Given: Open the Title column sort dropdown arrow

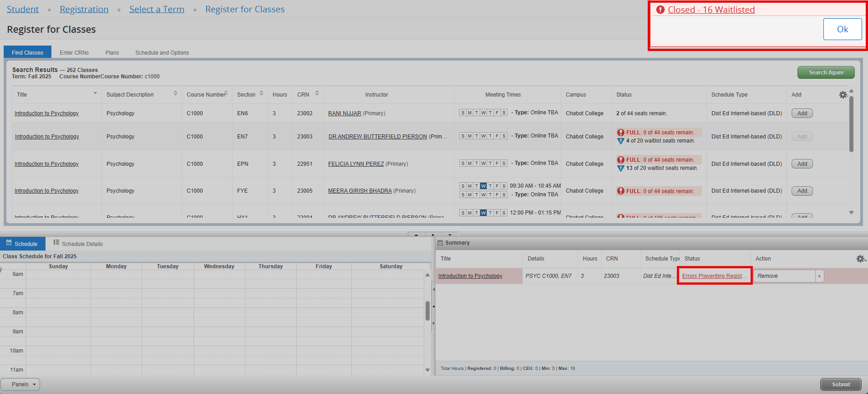Looking at the screenshot, I should pyautogui.click(x=95, y=93).
